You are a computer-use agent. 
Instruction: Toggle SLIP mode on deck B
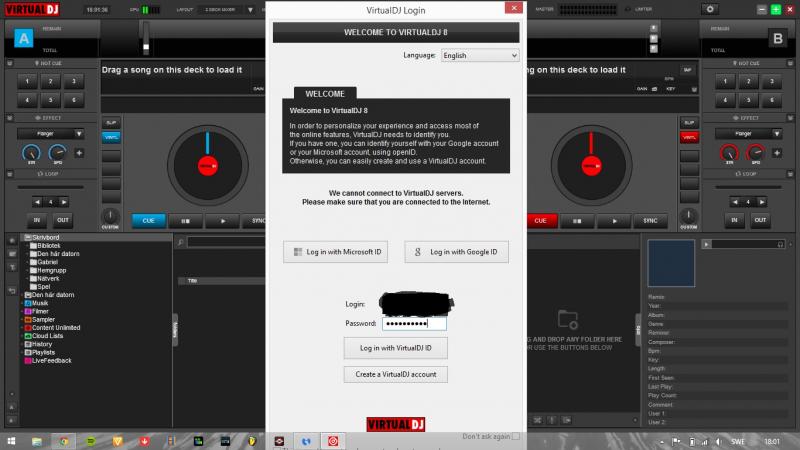[x=687, y=70]
